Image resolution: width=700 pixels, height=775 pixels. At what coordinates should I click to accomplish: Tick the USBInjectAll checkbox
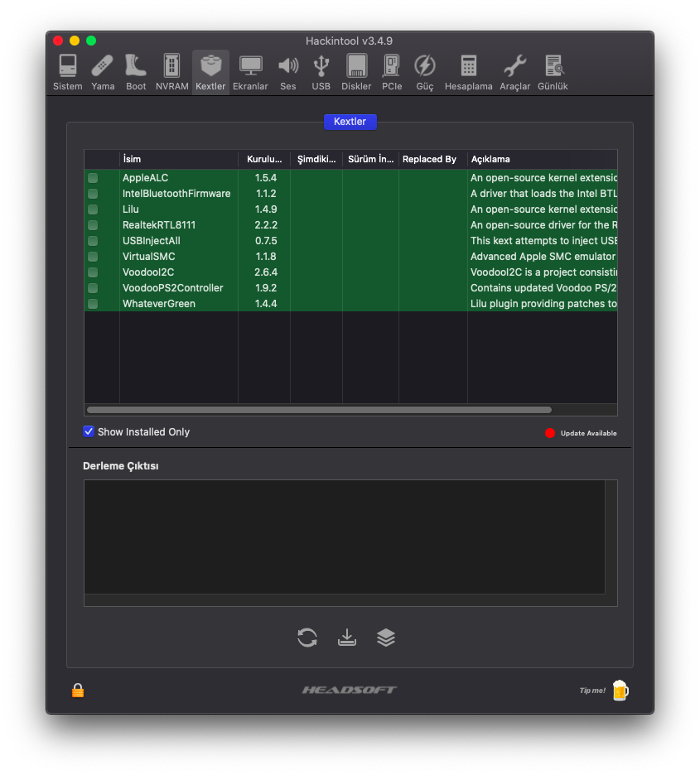tap(93, 241)
